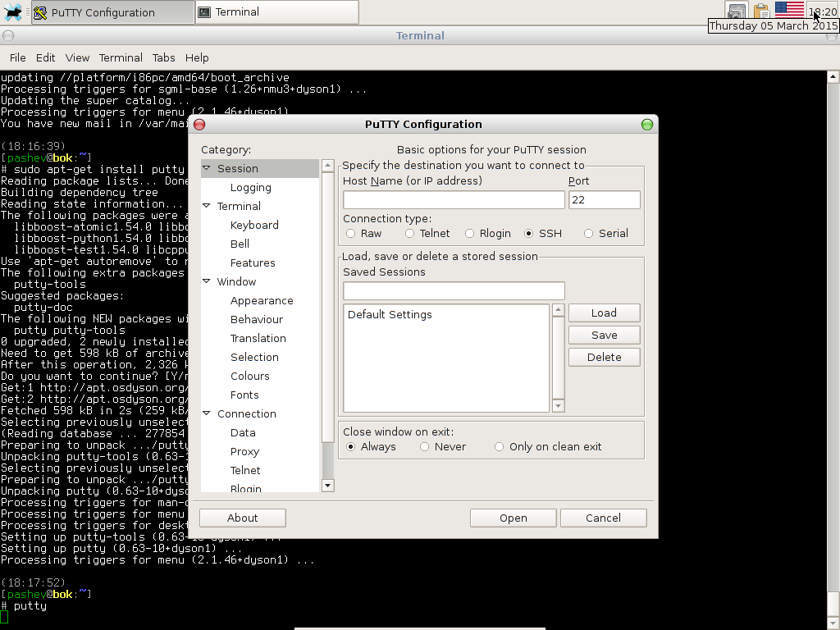This screenshot has height=630, width=840.
Task: Click the Host Name input field
Action: (454, 200)
